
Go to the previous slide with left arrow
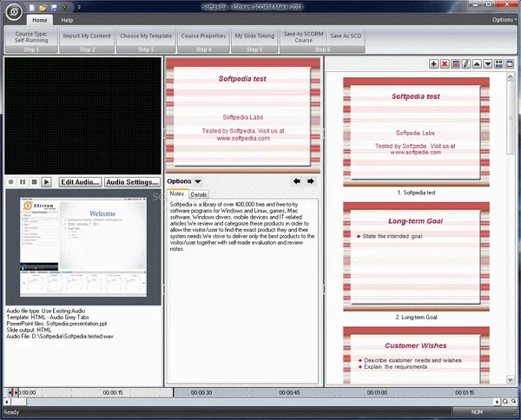[297, 181]
